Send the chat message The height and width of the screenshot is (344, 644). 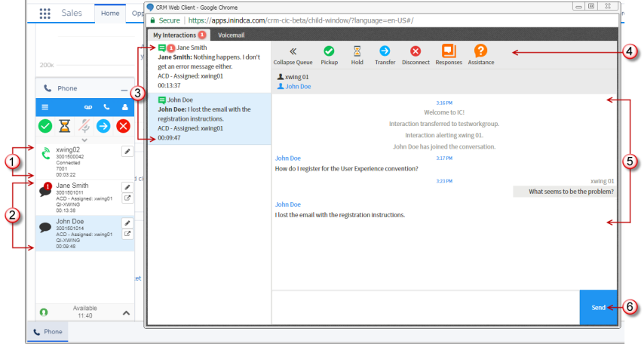(x=598, y=308)
